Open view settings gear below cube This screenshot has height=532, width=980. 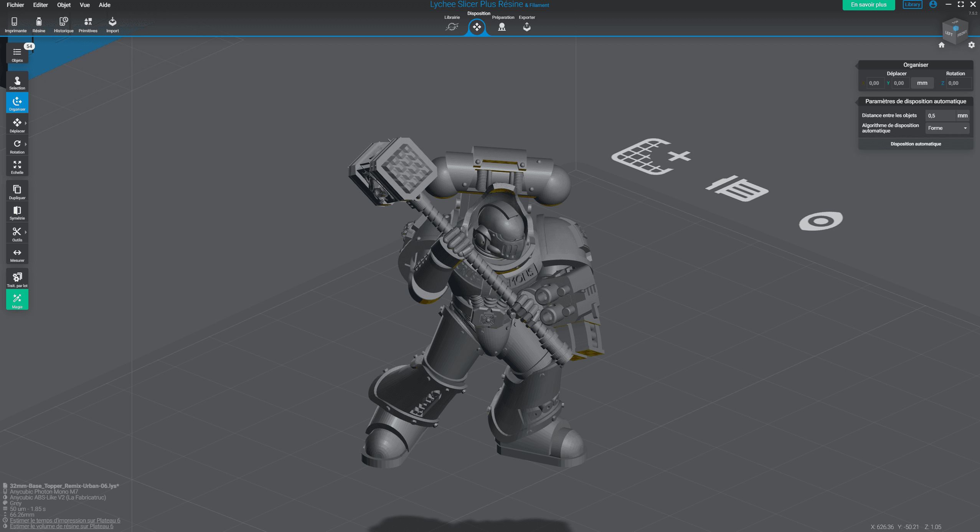click(971, 45)
